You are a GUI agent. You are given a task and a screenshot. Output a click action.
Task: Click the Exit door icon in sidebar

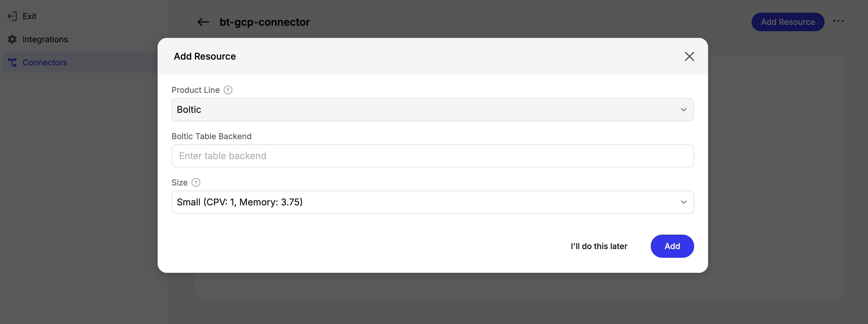pyautogui.click(x=12, y=16)
